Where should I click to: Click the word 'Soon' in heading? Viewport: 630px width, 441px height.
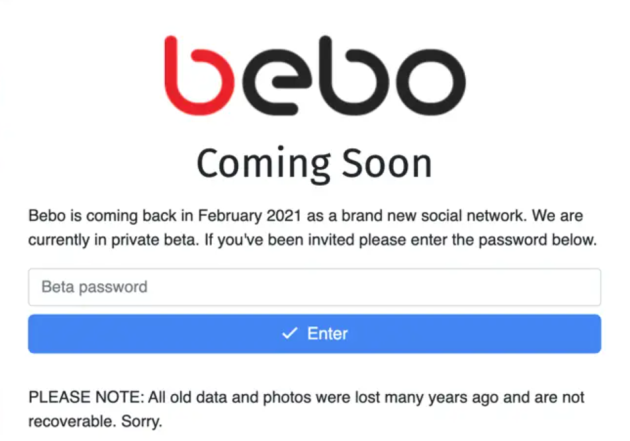click(x=387, y=164)
